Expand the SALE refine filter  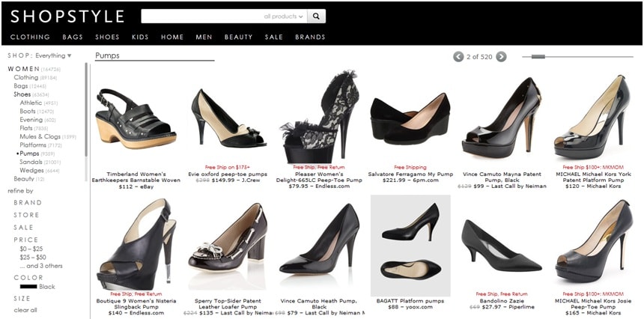pyautogui.click(x=23, y=227)
